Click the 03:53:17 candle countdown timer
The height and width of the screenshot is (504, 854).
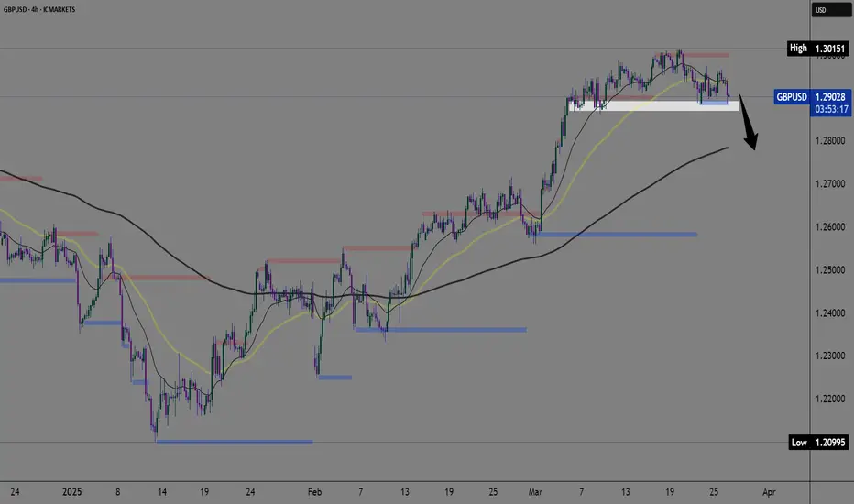tap(831, 110)
